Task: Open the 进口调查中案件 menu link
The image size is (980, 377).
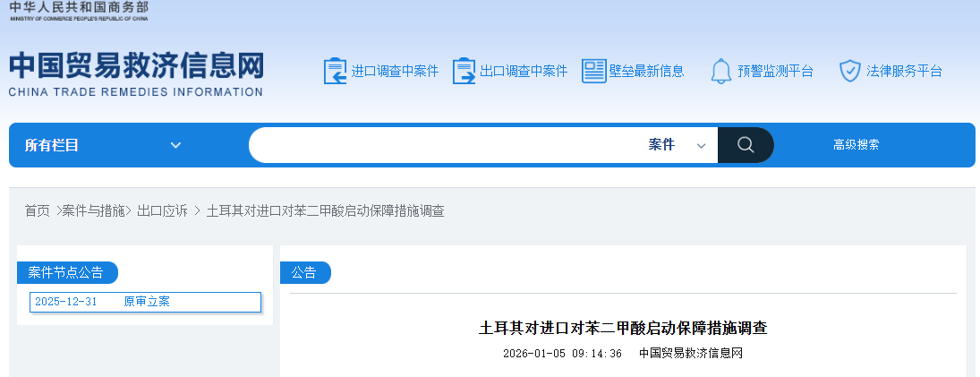Action: 395,72
